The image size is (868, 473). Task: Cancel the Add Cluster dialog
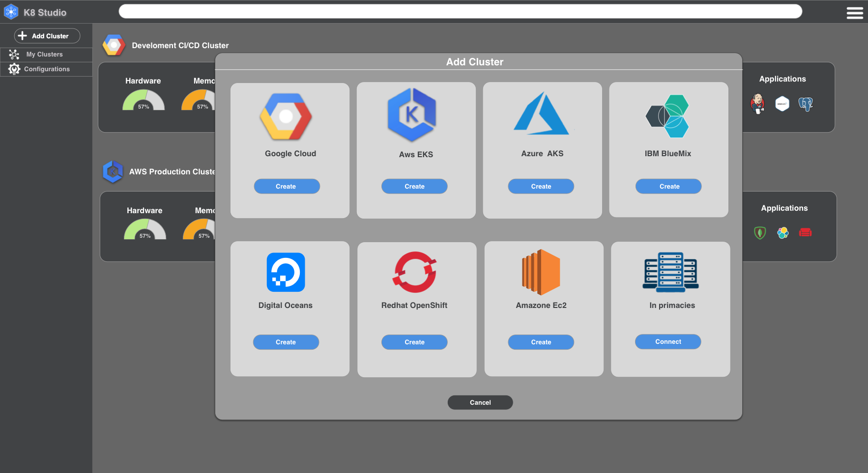[480, 402]
